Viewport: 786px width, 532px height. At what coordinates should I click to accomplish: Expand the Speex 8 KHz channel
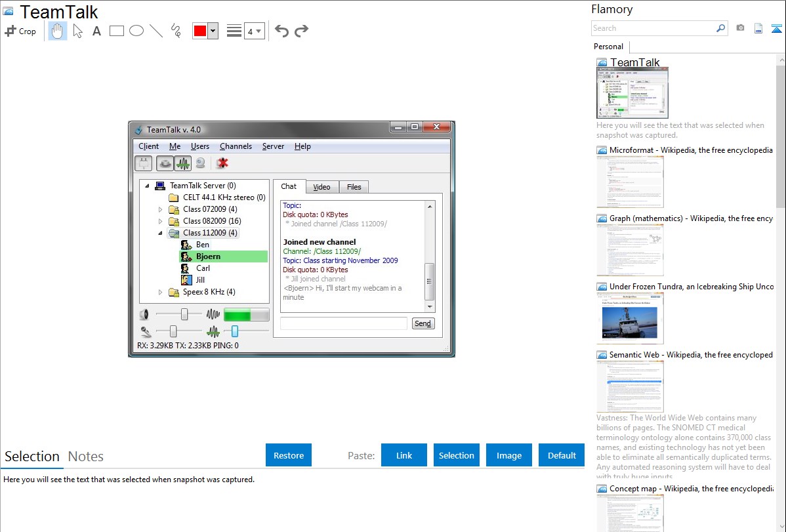pyautogui.click(x=160, y=293)
